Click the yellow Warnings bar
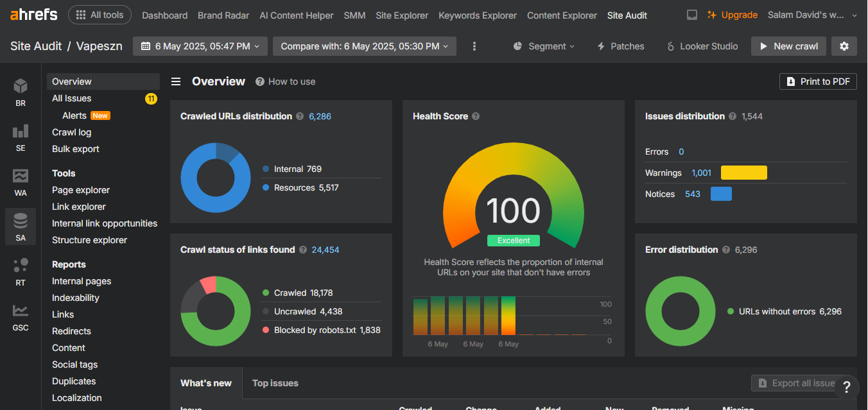The height and width of the screenshot is (410, 868). (744, 173)
